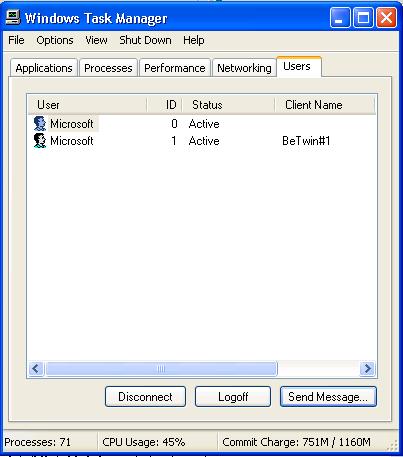Click the Active status for session 0
This screenshot has width=403, height=457.
(x=204, y=124)
